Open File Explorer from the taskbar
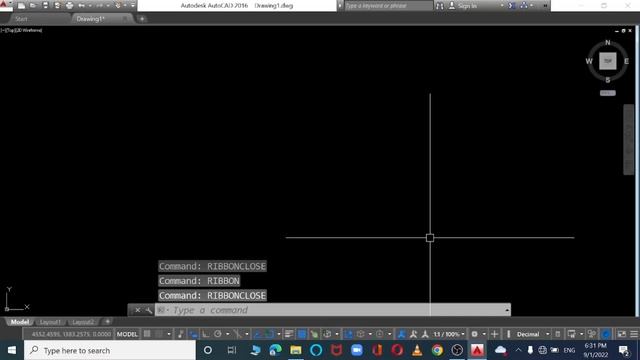 click(296, 350)
